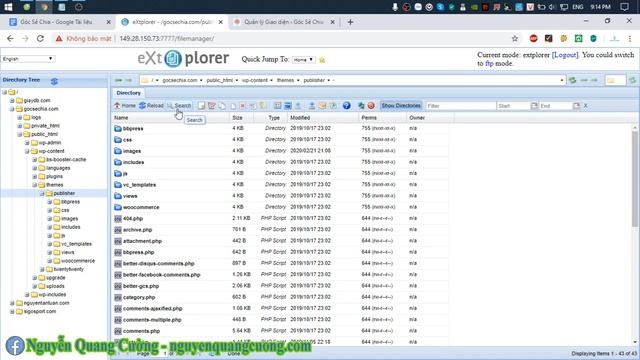Click the Filter input field

[x=460, y=106]
